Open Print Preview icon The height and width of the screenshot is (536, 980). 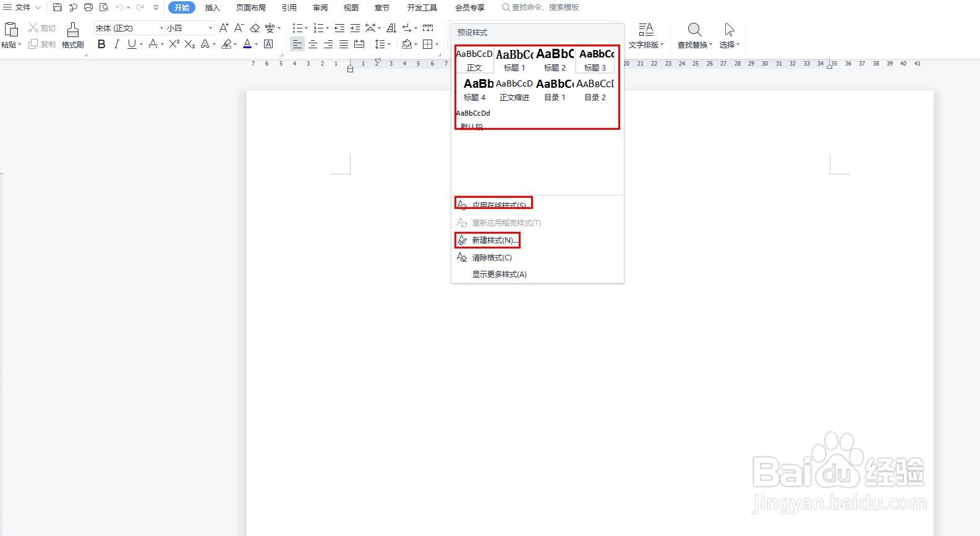(104, 7)
